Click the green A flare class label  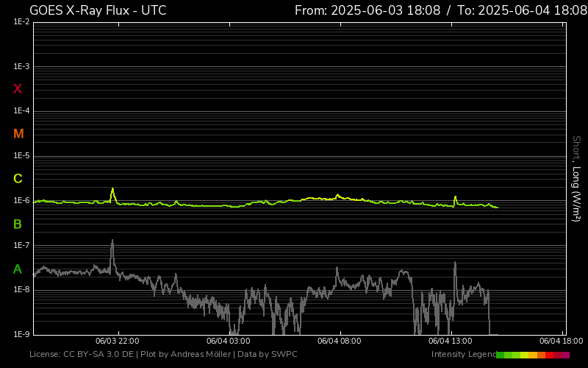[18, 269]
